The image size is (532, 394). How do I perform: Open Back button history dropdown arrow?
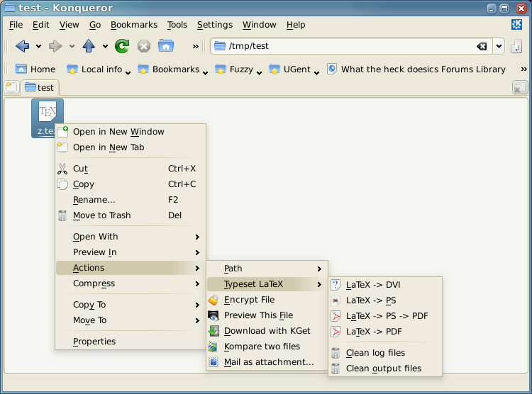click(x=39, y=46)
